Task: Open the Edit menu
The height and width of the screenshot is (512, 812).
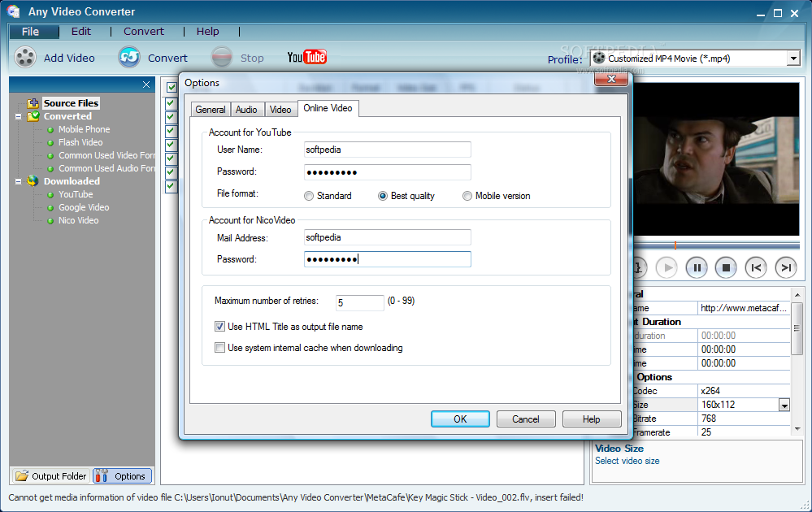Action: coord(81,32)
